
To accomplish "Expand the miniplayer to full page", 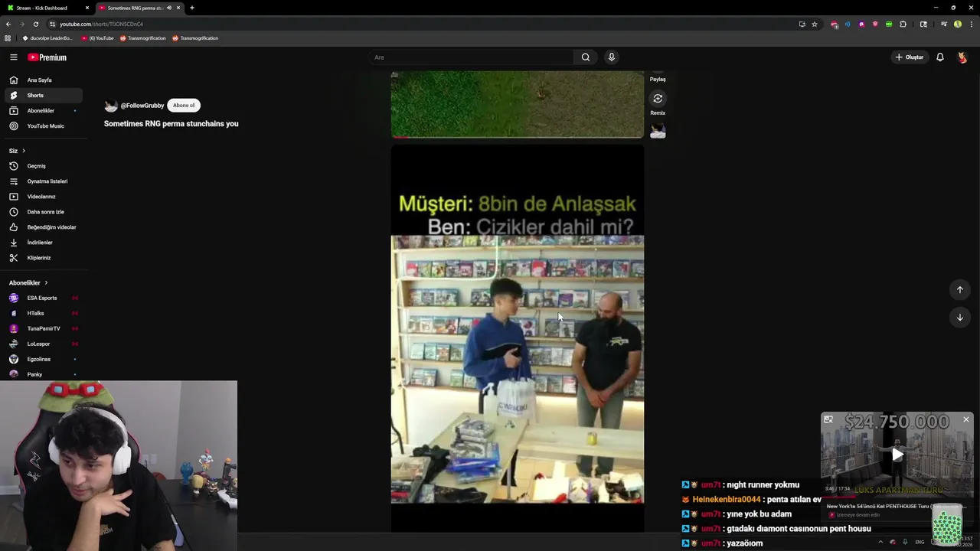I will point(828,419).
